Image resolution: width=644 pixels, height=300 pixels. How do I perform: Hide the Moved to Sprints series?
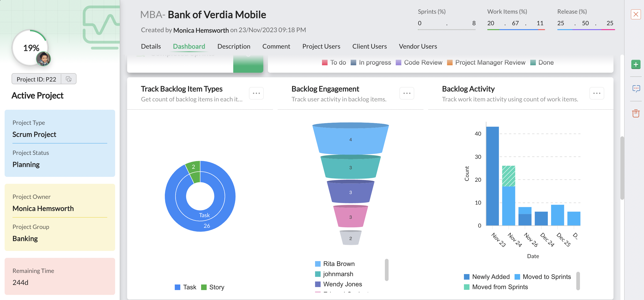coord(543,276)
